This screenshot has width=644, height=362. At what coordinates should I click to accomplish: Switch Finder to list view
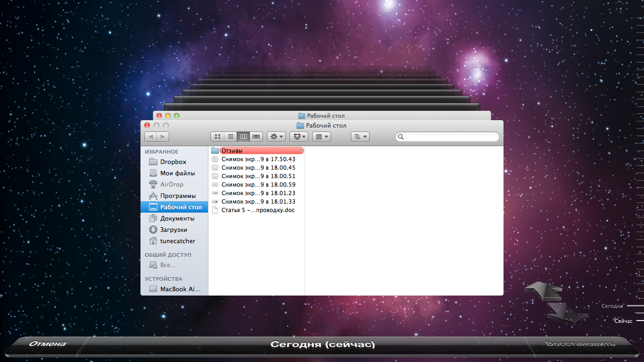click(231, 137)
